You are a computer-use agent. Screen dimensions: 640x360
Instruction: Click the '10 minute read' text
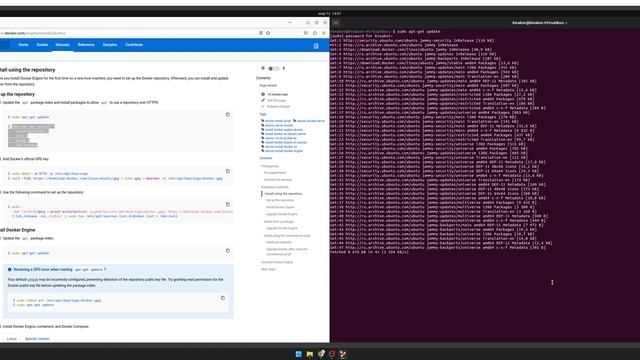click(278, 94)
